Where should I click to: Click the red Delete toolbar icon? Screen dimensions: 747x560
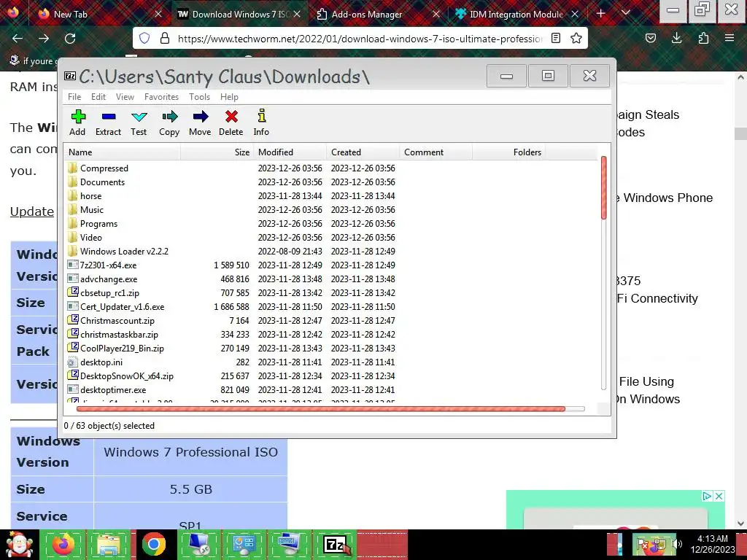pos(231,122)
